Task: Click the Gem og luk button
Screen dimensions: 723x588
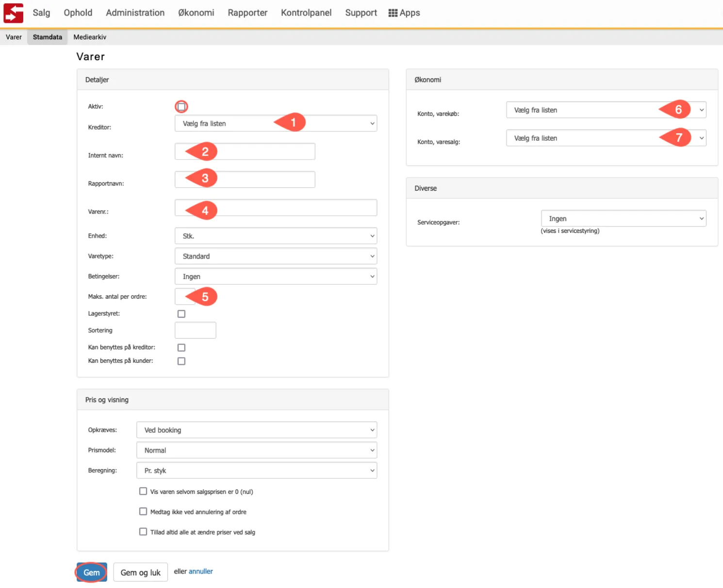Action: coord(140,572)
